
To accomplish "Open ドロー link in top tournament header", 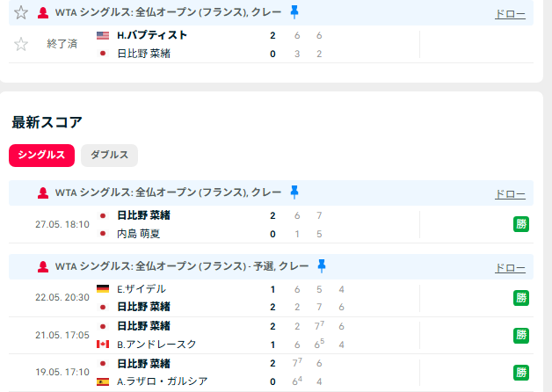I will [510, 14].
